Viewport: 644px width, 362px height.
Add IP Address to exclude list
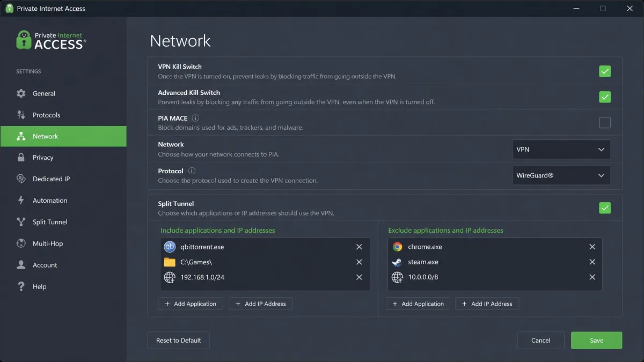(487, 304)
